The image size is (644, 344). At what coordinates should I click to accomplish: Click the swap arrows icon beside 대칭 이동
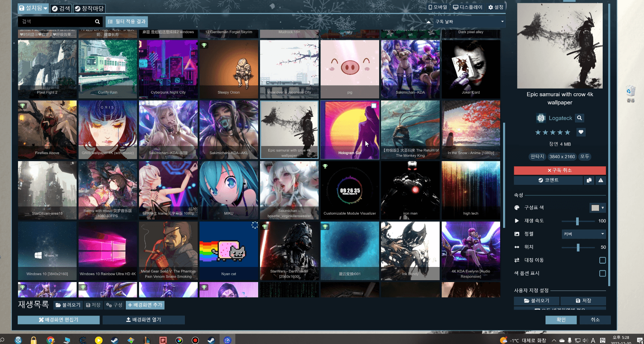[517, 260]
